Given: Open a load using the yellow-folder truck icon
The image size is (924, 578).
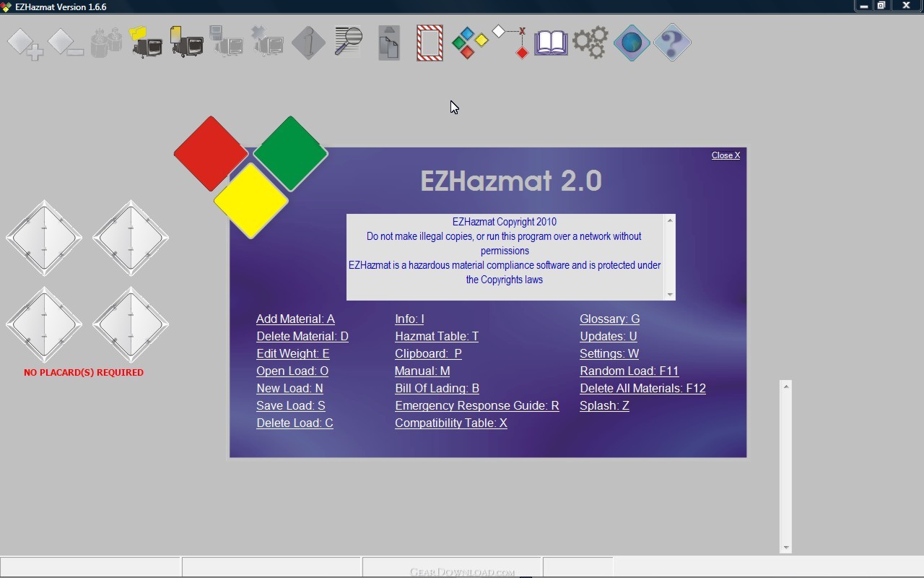Looking at the screenshot, I should [147, 43].
